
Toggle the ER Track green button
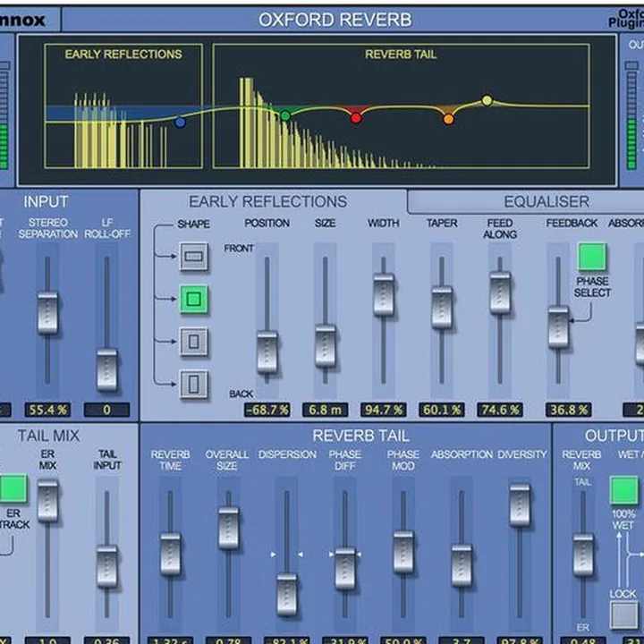(x=13, y=488)
